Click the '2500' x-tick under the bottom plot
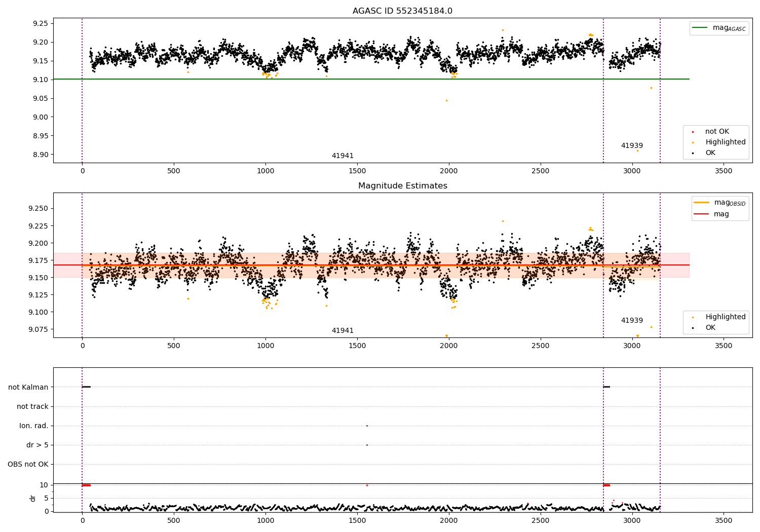The width and height of the screenshot is (760, 532). tap(541, 520)
